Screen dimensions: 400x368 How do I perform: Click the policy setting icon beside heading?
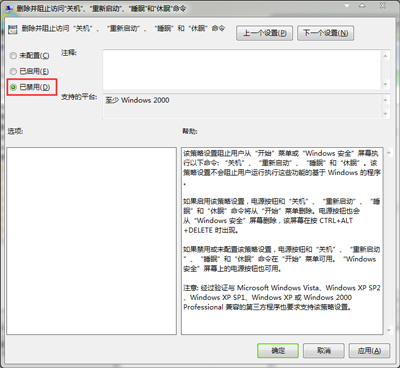coord(13,29)
